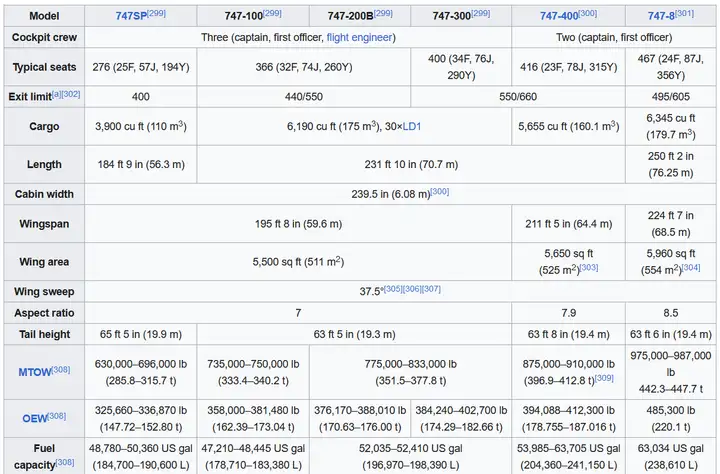Screen dimensions: 720x474
Task: Open the LD1 container link
Action: 412,126
